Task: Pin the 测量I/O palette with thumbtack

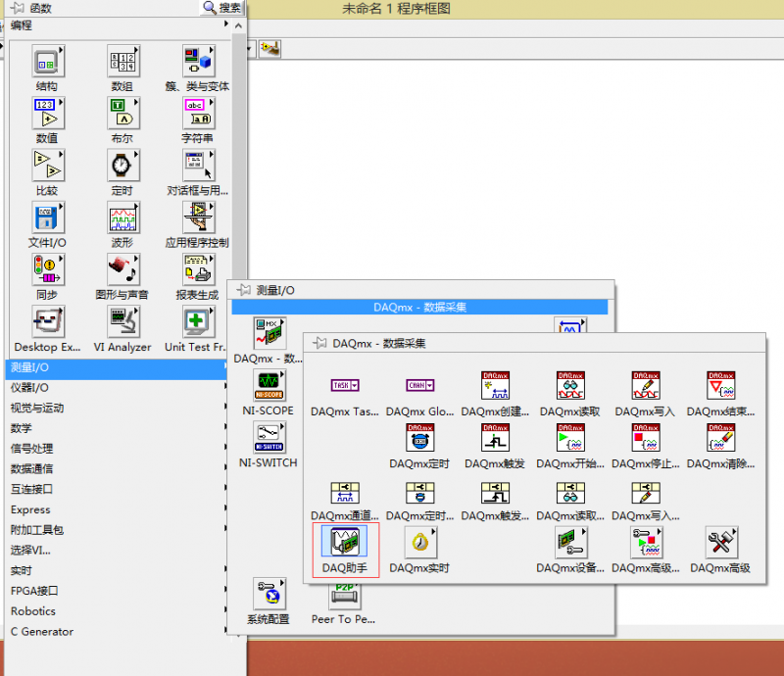Action: pyautogui.click(x=243, y=289)
